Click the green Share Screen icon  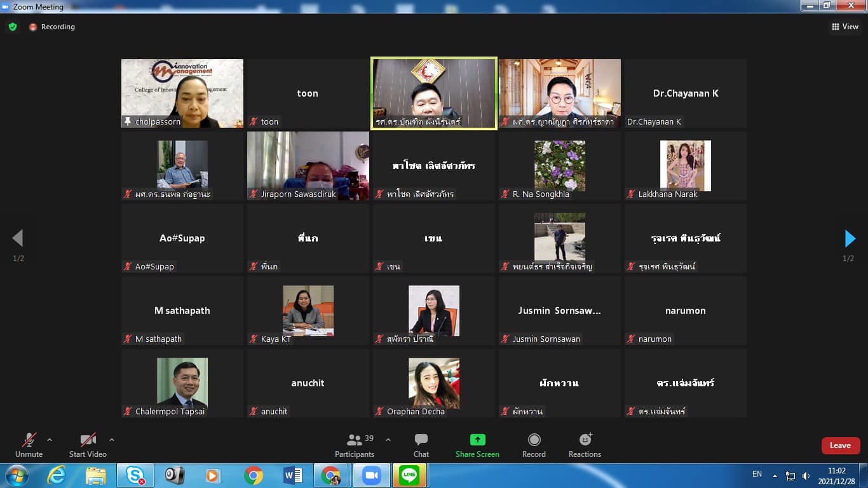tap(477, 440)
